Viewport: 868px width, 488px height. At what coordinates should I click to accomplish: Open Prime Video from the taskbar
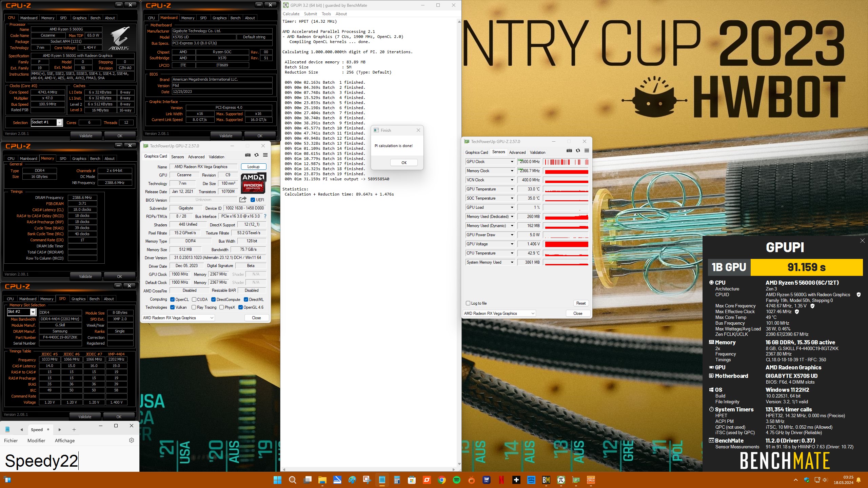pyautogui.click(x=531, y=480)
